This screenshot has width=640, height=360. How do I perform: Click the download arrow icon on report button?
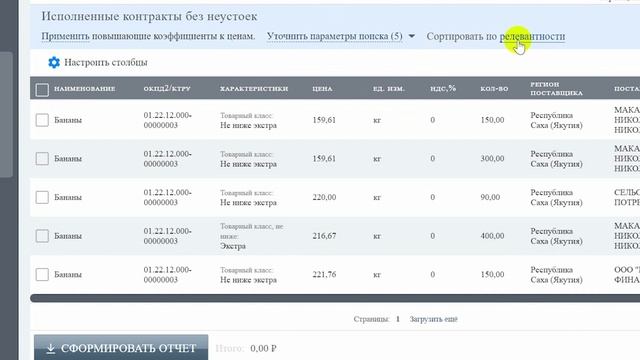pyautogui.click(x=51, y=349)
